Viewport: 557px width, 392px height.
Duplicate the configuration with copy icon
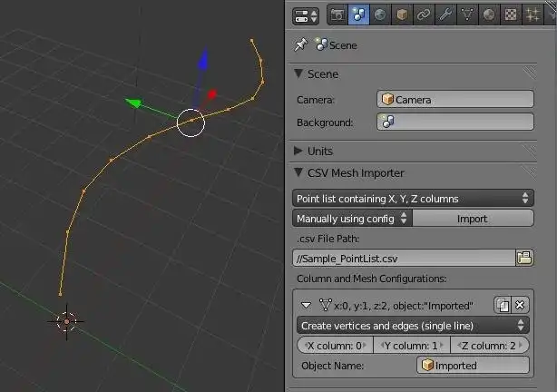click(503, 305)
